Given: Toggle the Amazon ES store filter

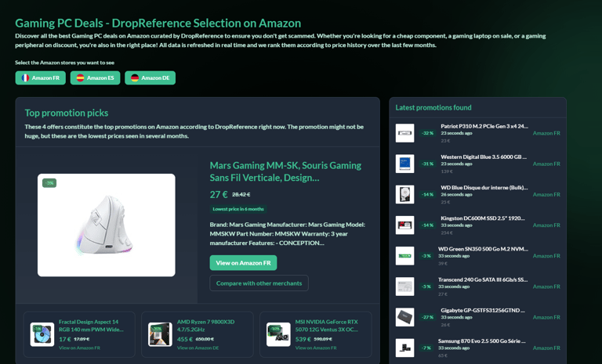Looking at the screenshot, I should coord(95,77).
